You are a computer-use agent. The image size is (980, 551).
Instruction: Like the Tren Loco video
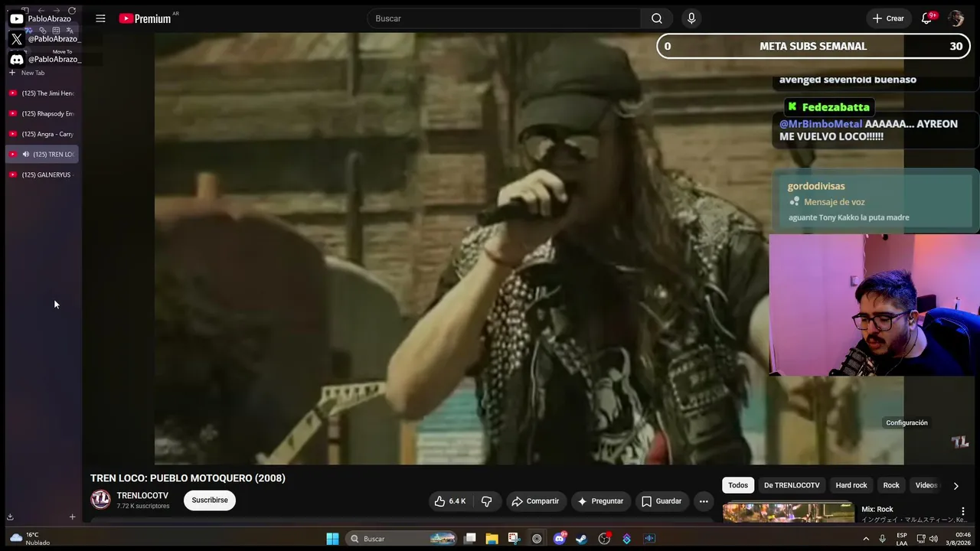[450, 501]
